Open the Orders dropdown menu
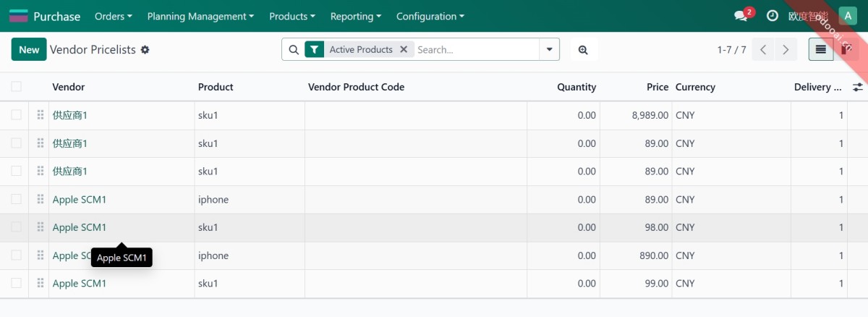Image resolution: width=868 pixels, height=317 pixels. pos(114,16)
